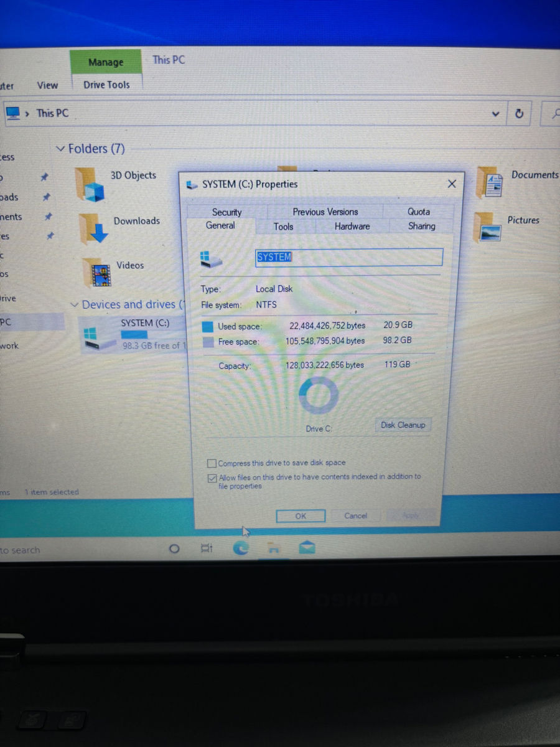Image resolution: width=560 pixels, height=747 pixels.
Task: Switch to the Previous Versions tab
Action: [x=325, y=212]
